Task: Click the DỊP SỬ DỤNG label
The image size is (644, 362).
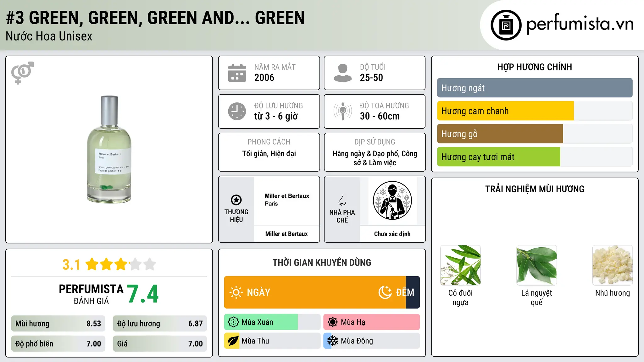Action: [x=375, y=142]
